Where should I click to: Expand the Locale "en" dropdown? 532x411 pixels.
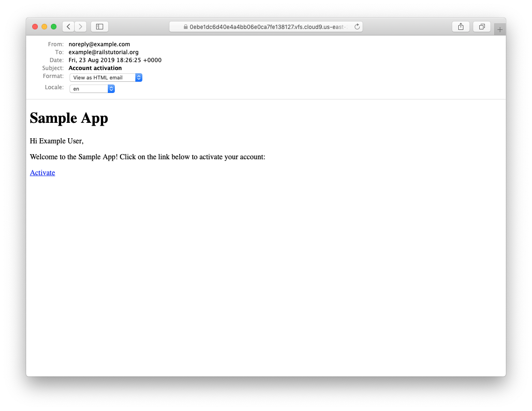click(92, 89)
